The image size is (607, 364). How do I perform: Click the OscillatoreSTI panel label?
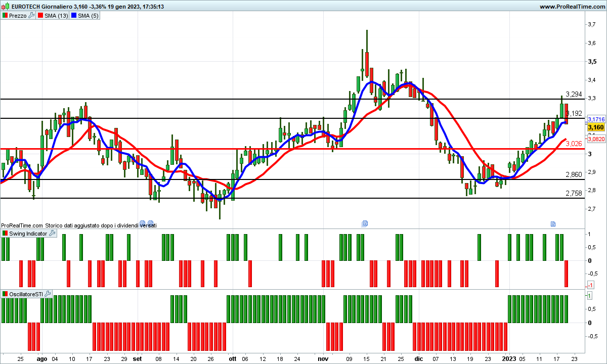pos(26,294)
